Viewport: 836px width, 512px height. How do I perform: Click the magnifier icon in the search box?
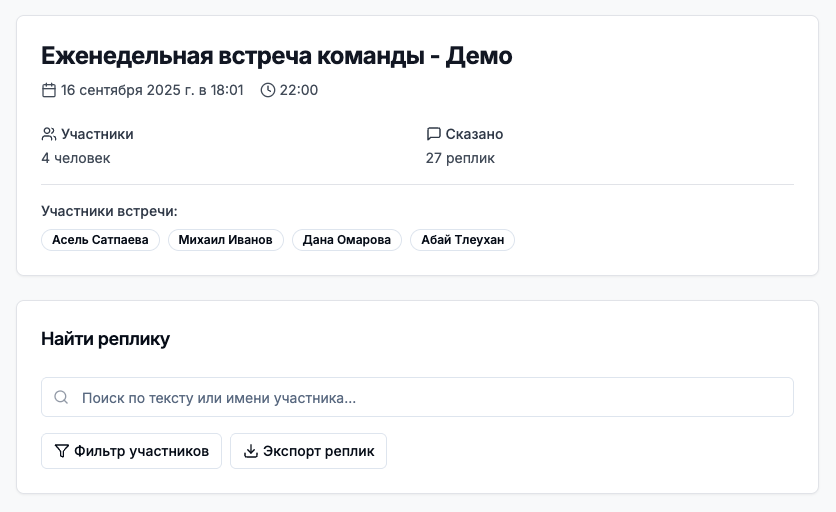(x=62, y=397)
